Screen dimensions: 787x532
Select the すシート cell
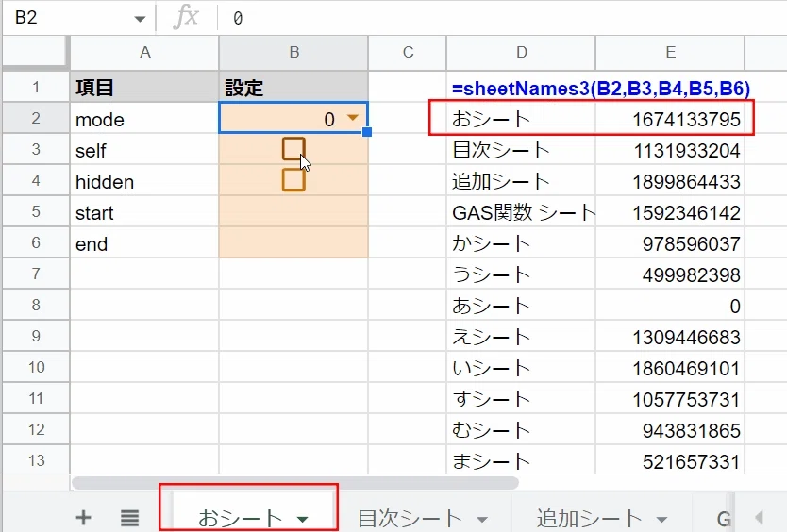[521, 398]
